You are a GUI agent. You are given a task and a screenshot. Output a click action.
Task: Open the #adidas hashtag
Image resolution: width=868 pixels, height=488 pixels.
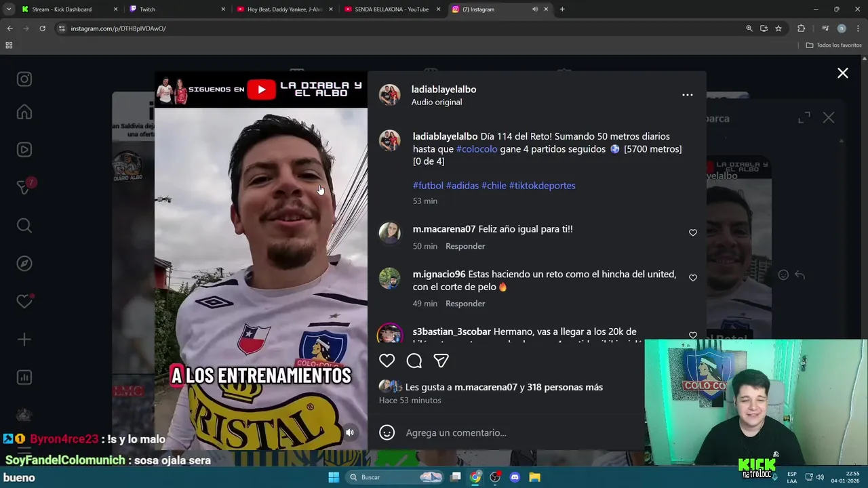point(462,186)
